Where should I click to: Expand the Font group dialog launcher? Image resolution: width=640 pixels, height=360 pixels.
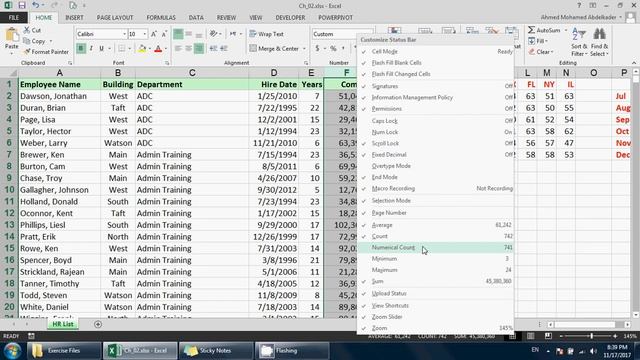(167, 63)
